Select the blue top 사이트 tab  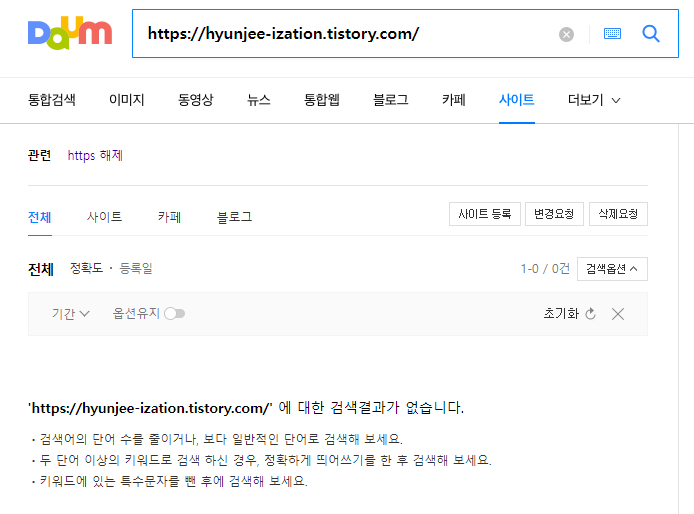[x=517, y=100]
